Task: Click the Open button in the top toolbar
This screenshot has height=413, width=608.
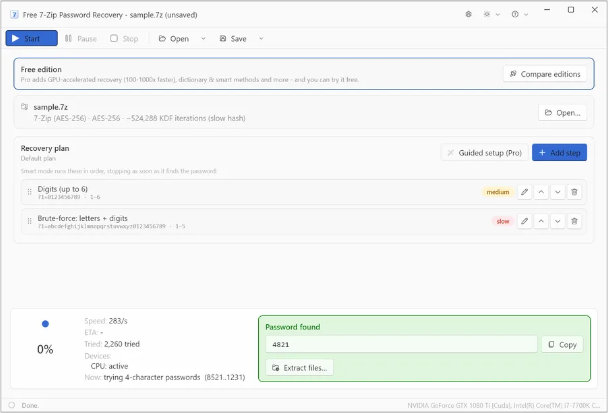Action: click(x=174, y=38)
